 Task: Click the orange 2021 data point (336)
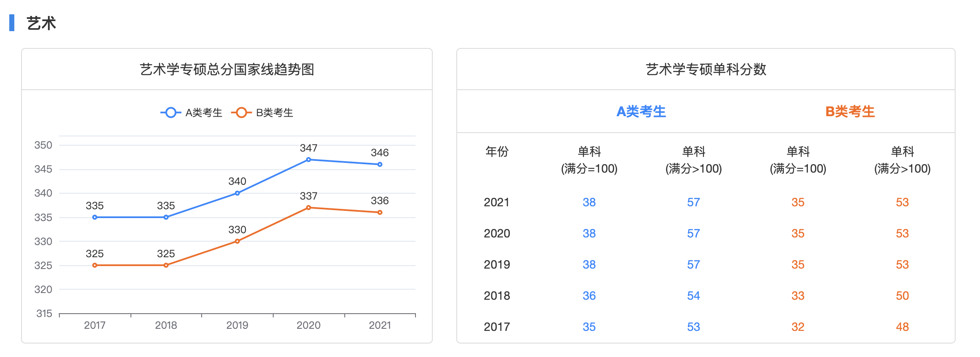pyautogui.click(x=380, y=213)
